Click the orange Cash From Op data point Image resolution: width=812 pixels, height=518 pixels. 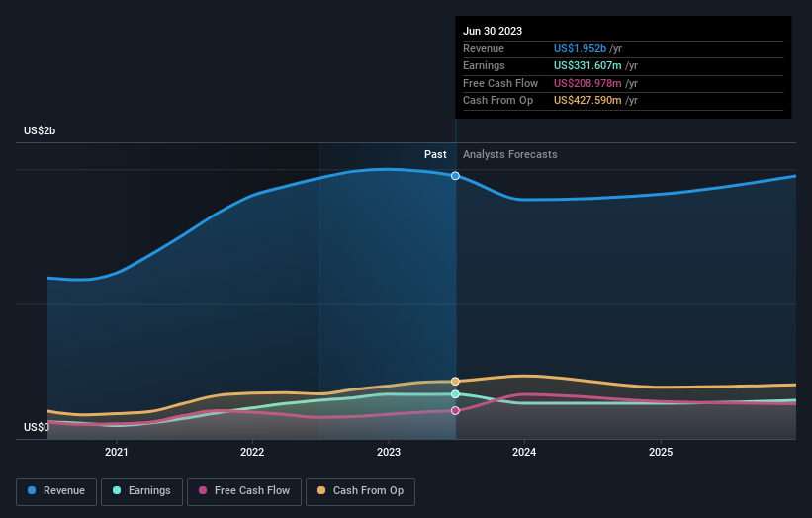455,382
